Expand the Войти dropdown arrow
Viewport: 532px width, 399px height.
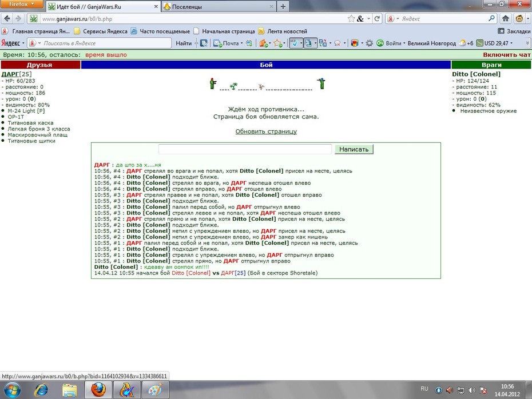[404, 43]
